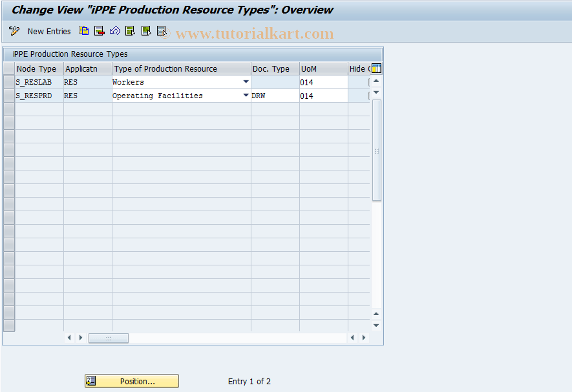This screenshot has height=392, width=572.
Task: Delete the selected table entry
Action: click(98, 30)
